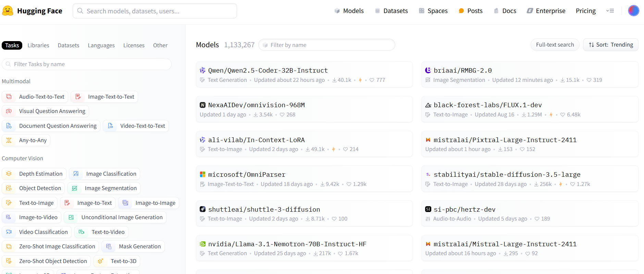
Task: Open the Pricing page link
Action: click(x=586, y=11)
